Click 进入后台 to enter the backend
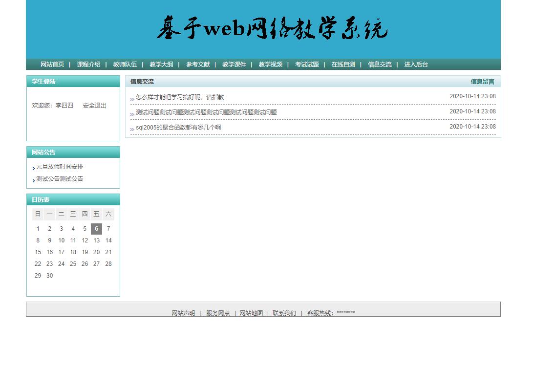 415,64
